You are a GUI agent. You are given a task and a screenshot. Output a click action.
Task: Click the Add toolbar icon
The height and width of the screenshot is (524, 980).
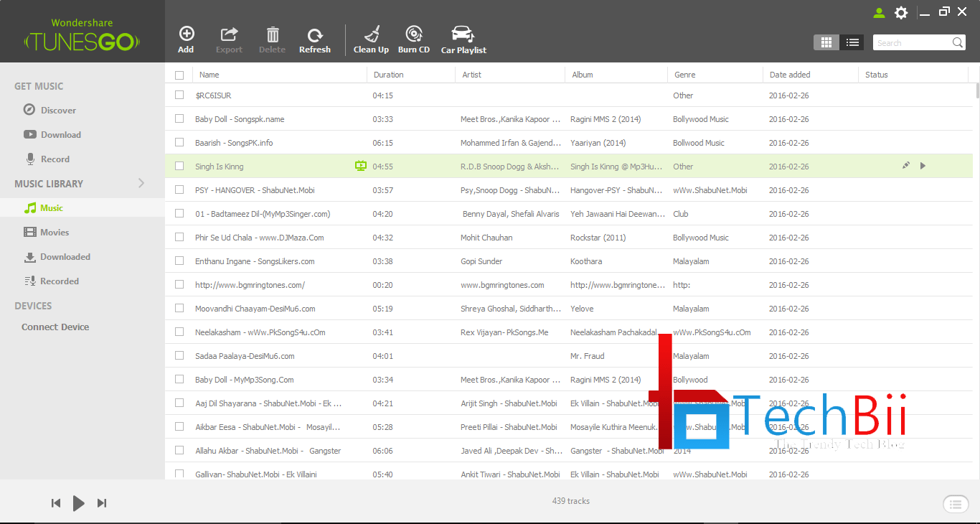pos(186,34)
